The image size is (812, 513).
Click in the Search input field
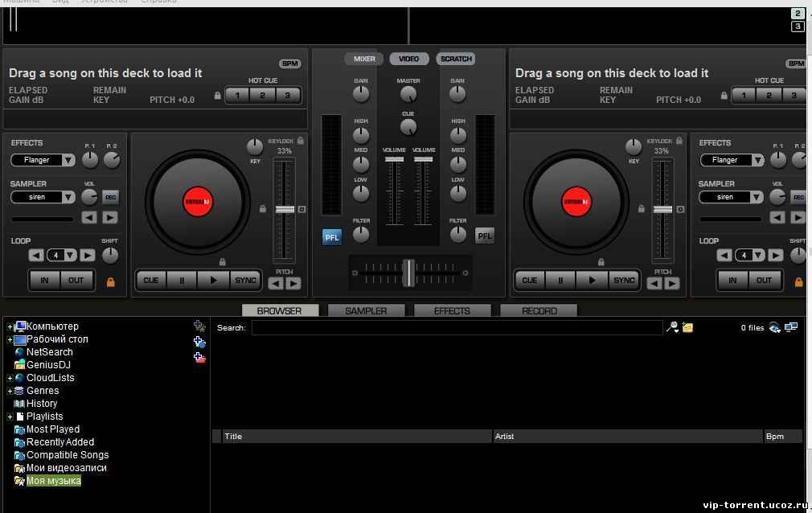(457, 328)
